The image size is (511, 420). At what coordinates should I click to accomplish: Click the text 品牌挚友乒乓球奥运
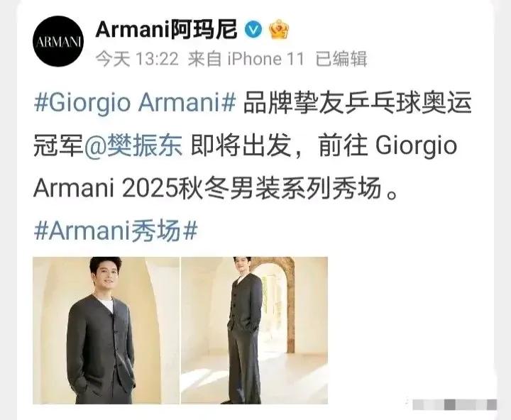point(357,103)
